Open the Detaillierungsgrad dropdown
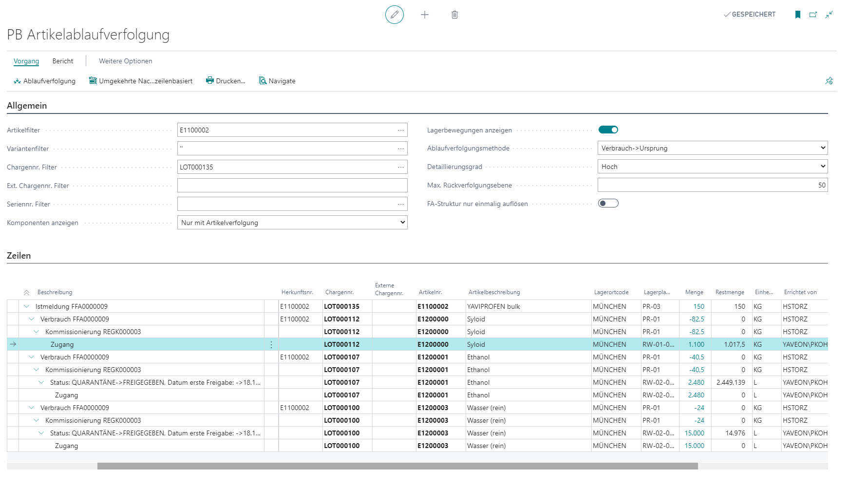This screenshot has width=868, height=488. coord(712,167)
